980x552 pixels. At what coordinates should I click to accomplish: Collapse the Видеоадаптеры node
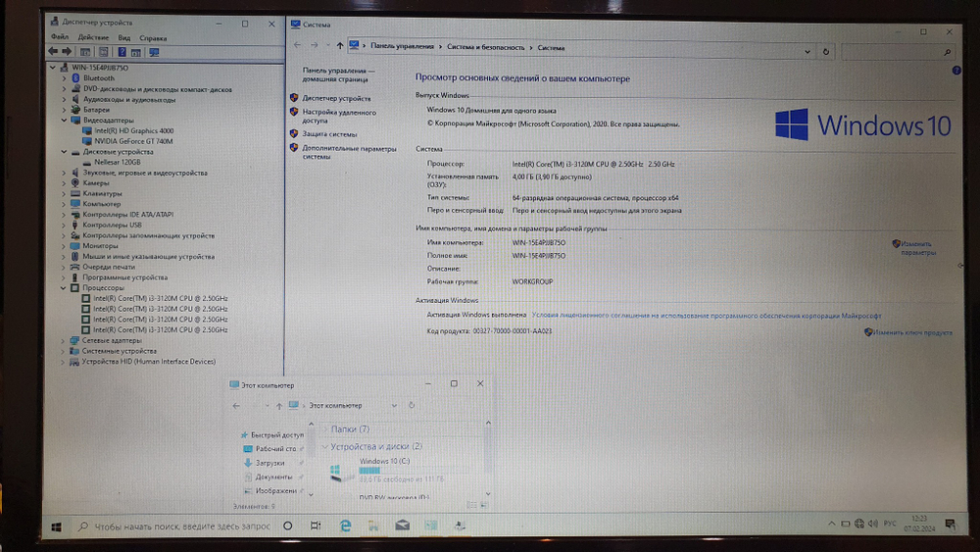(x=64, y=120)
